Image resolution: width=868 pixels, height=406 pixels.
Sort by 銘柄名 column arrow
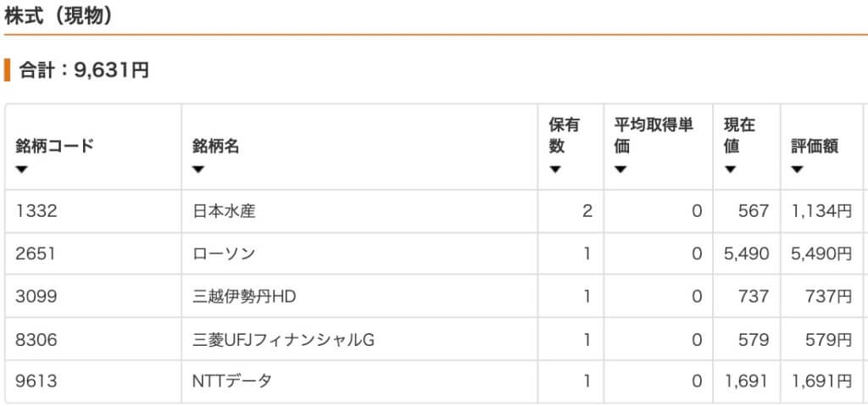[x=198, y=170]
